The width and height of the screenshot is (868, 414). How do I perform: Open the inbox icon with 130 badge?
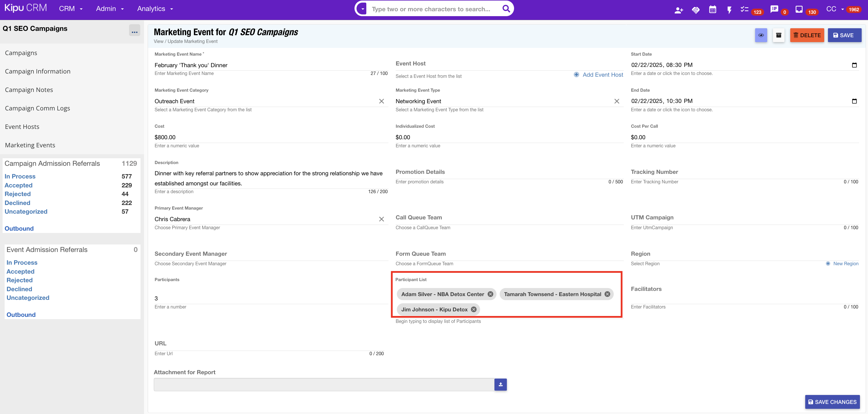tap(799, 9)
